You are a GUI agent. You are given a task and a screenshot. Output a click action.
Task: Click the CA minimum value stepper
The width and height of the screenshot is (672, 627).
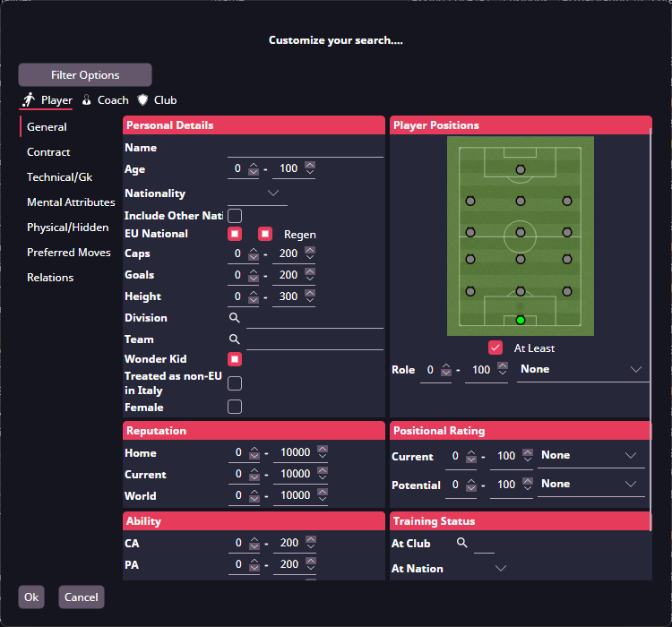pos(254,543)
